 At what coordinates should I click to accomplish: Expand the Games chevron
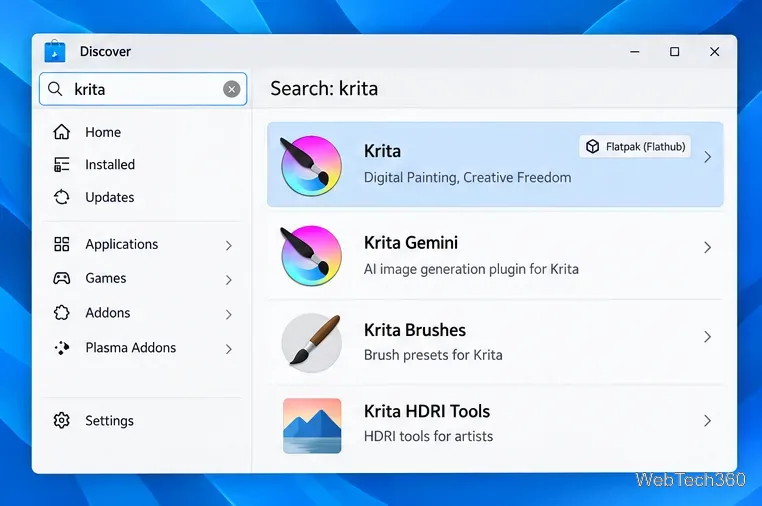click(x=228, y=279)
